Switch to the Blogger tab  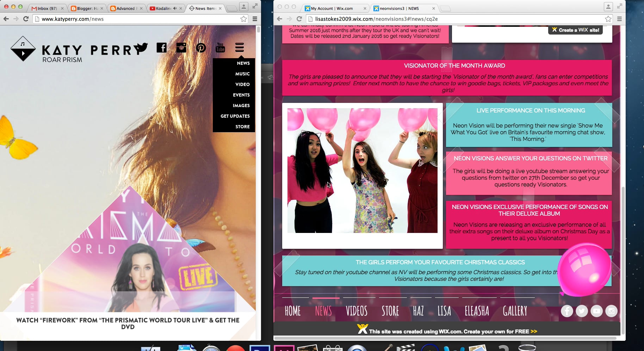click(87, 8)
